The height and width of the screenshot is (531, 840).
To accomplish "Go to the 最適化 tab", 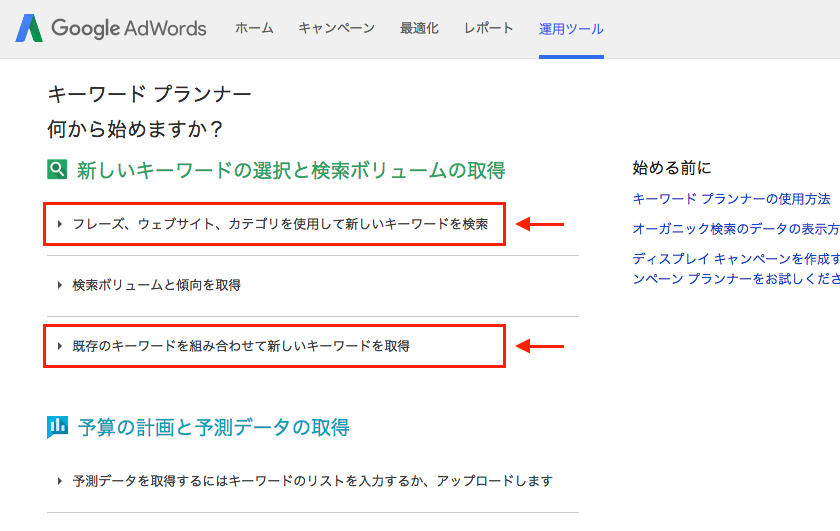I will click(x=419, y=28).
